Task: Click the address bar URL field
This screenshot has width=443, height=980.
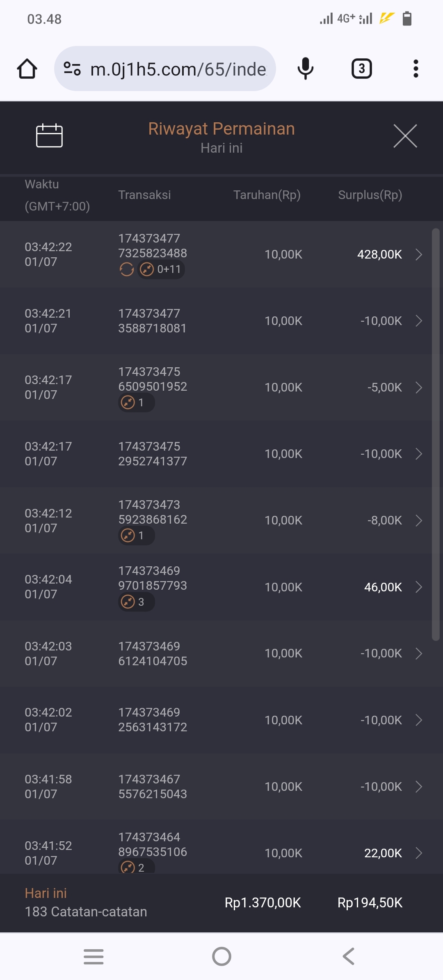Action: (x=178, y=69)
